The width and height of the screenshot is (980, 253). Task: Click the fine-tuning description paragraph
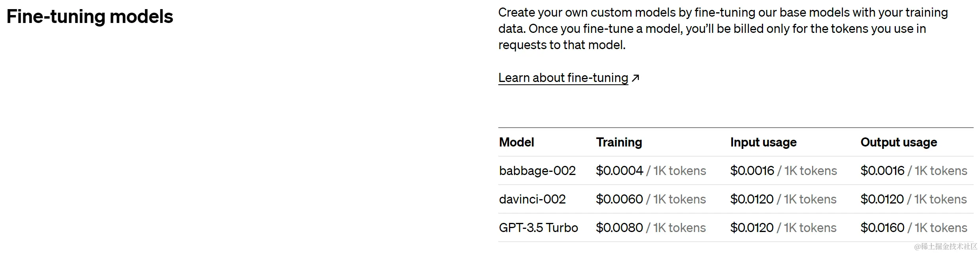[723, 29]
